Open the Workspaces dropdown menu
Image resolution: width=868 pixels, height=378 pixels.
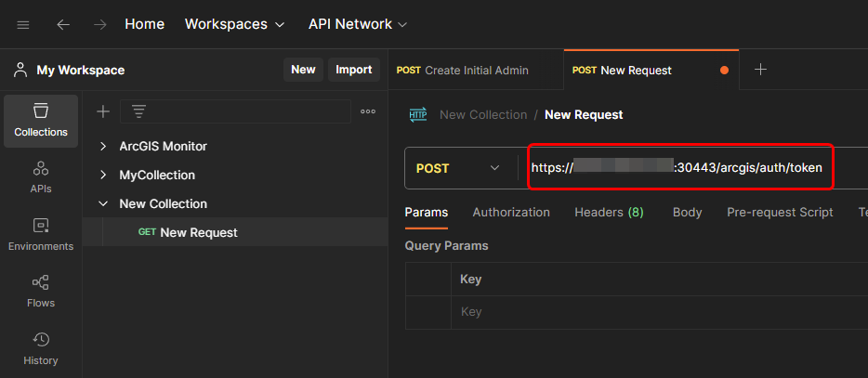point(235,24)
